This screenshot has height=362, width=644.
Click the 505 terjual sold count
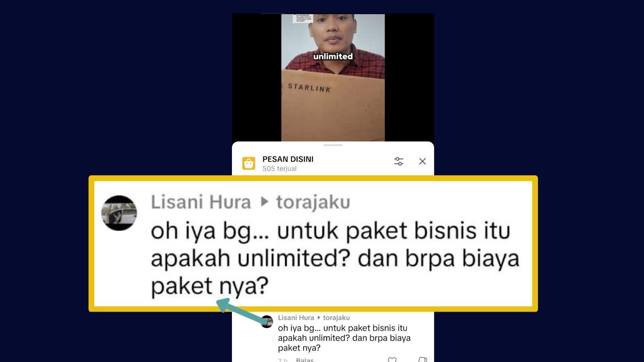(x=280, y=169)
